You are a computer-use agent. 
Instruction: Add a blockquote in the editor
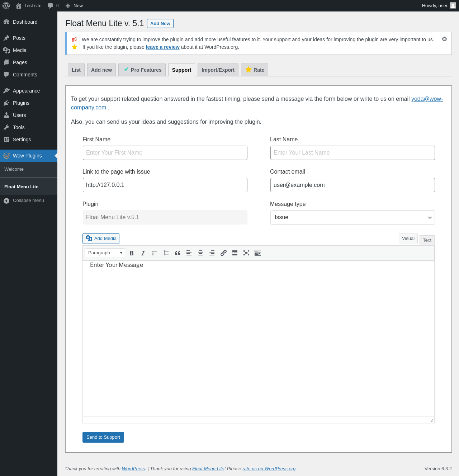pos(178,253)
